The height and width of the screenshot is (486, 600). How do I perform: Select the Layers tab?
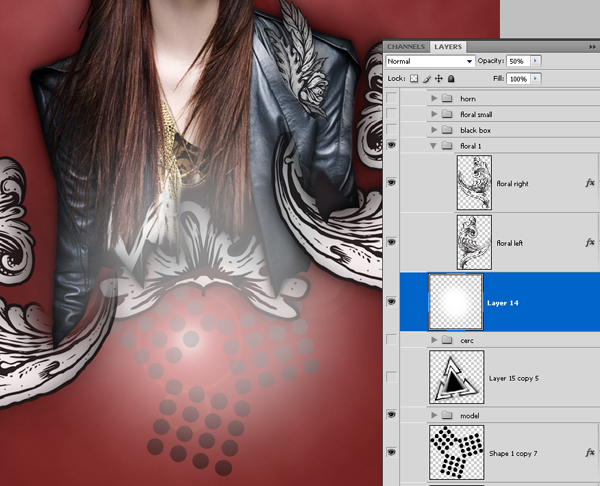click(x=448, y=47)
